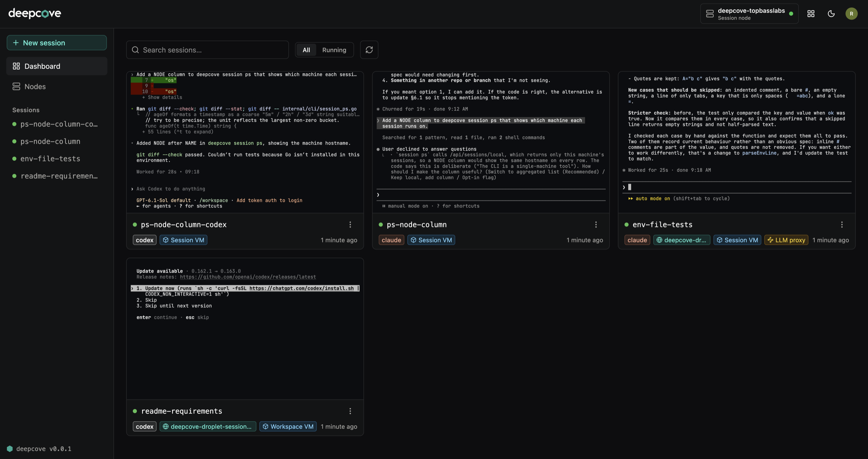Open the Nodes page
The image size is (868, 459).
coord(57,86)
